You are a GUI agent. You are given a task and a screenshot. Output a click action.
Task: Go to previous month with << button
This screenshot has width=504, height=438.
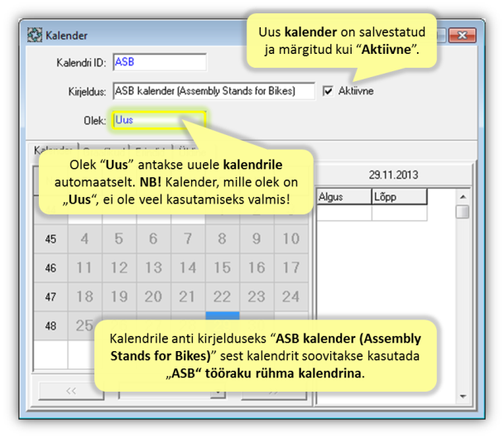pyautogui.click(x=71, y=390)
